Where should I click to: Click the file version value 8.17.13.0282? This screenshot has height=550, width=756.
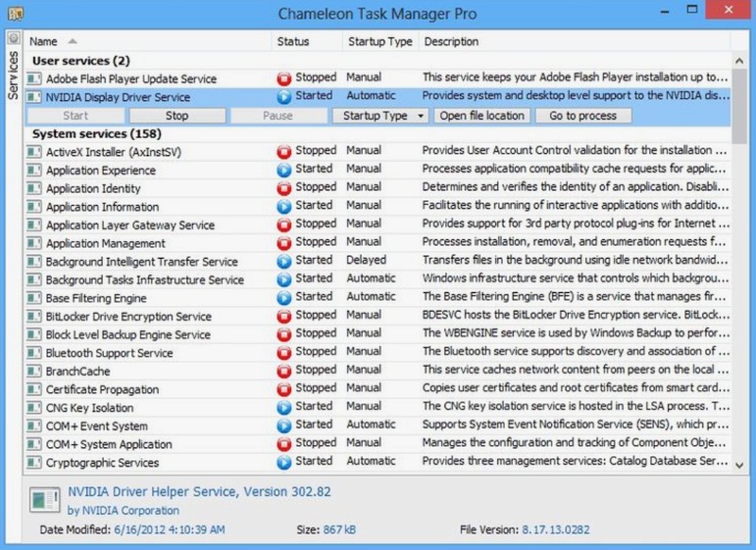tap(556, 530)
